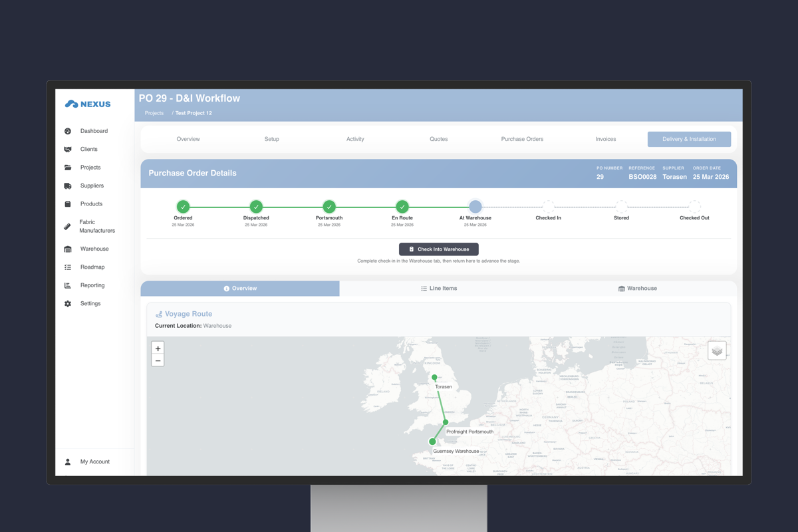
Task: Click the Roadmap list icon
Action: [x=68, y=267]
